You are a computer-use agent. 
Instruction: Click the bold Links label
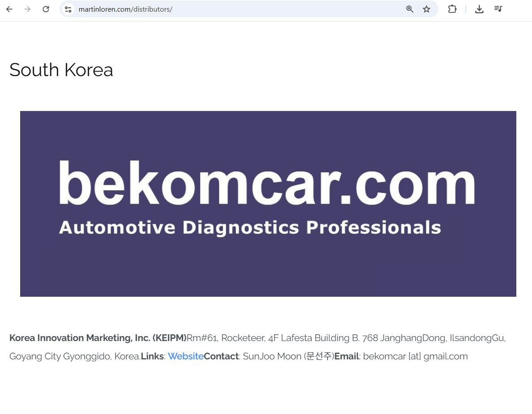pyautogui.click(x=152, y=356)
